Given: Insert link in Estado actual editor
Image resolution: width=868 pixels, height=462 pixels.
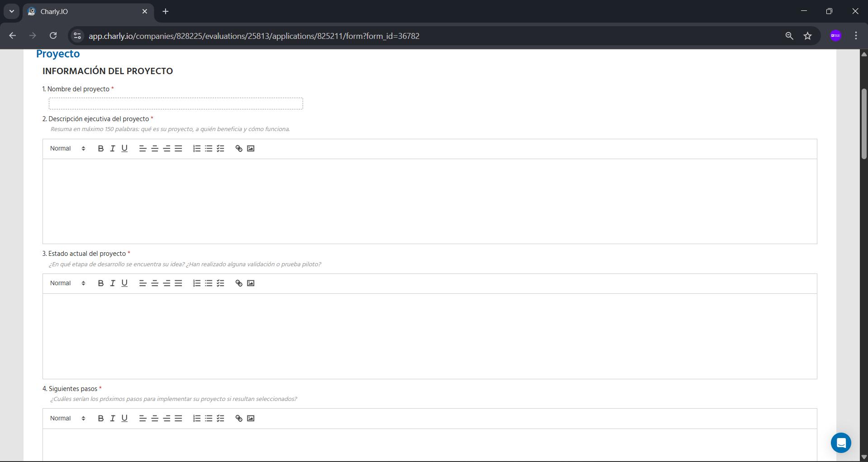Looking at the screenshot, I should [239, 283].
